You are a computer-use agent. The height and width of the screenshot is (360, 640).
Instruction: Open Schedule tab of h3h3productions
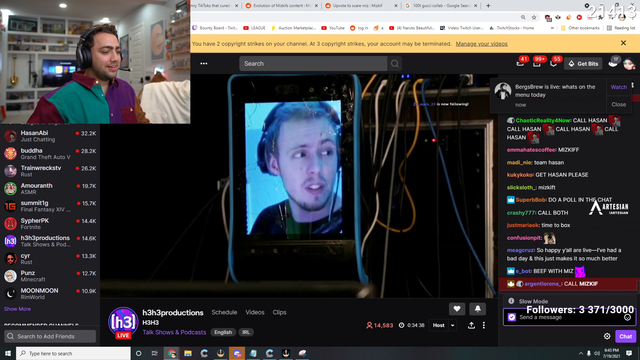[x=224, y=312]
